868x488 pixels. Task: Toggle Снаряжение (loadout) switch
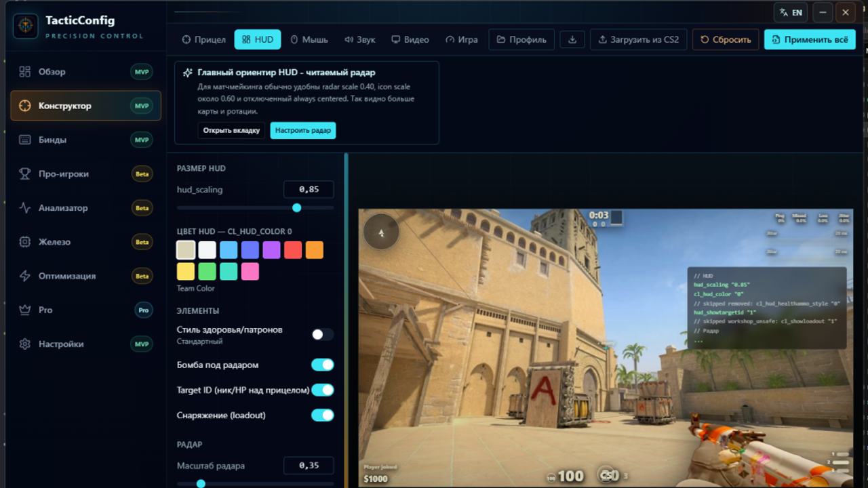pyautogui.click(x=322, y=415)
